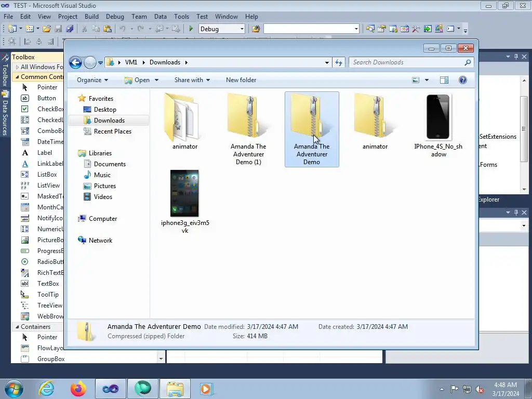The width and height of the screenshot is (532, 399).
Task: Open Windows Start menu orb
Action: click(14, 389)
